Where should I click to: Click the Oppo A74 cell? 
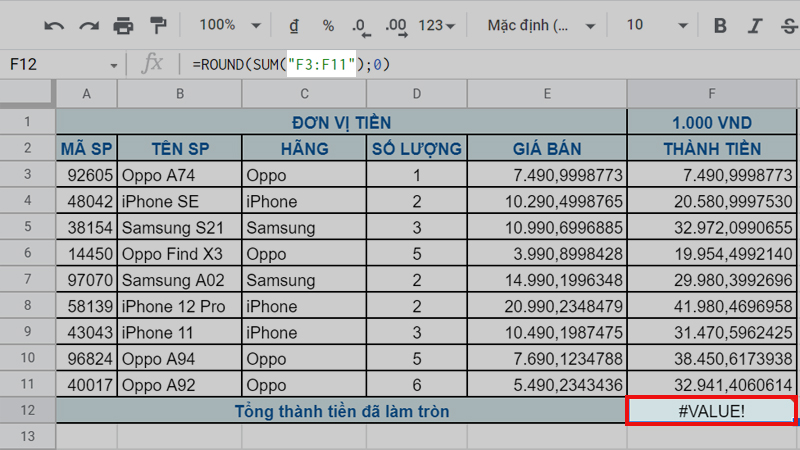click(x=180, y=175)
